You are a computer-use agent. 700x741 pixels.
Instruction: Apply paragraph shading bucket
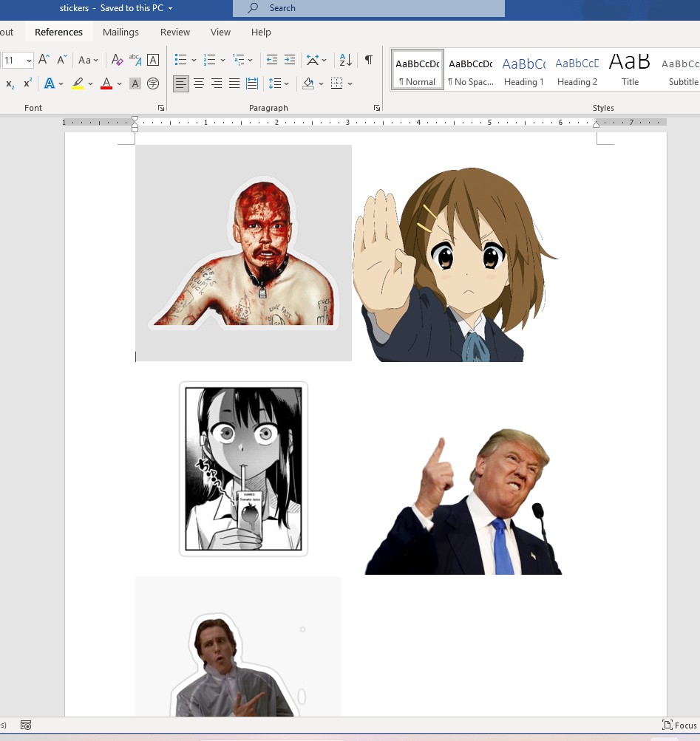tap(308, 83)
